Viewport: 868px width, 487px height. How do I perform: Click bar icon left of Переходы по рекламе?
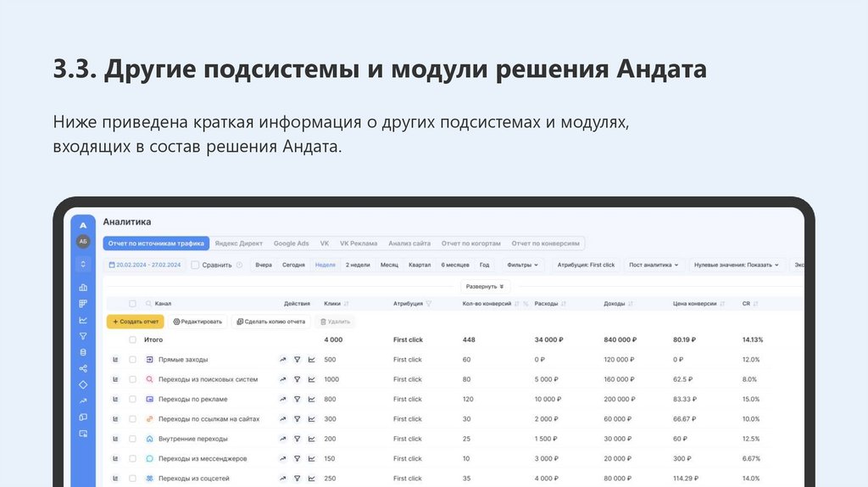[115, 399]
